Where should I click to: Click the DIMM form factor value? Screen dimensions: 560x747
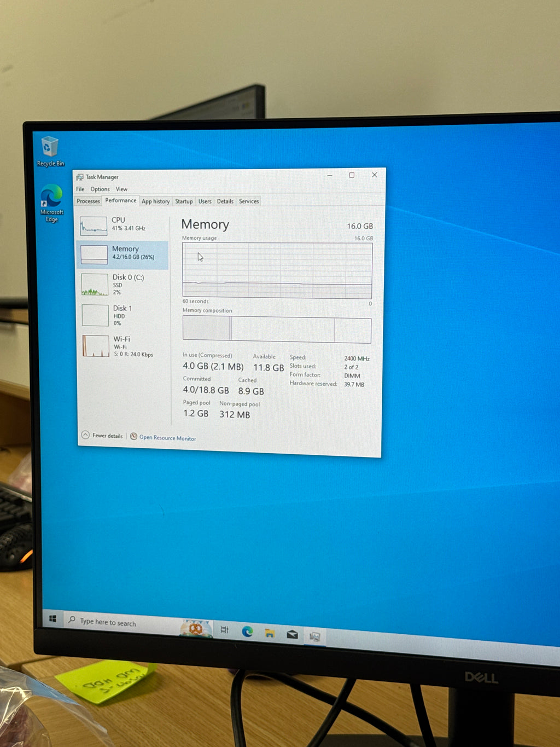pos(352,376)
